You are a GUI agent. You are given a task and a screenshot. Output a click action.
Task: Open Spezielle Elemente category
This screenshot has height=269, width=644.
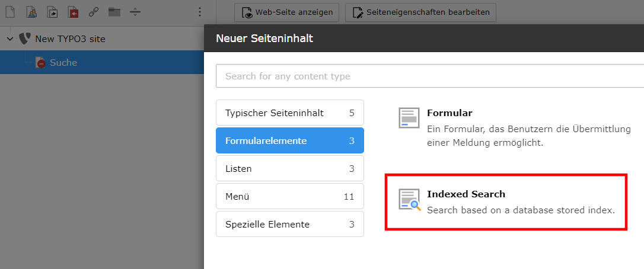290,224
